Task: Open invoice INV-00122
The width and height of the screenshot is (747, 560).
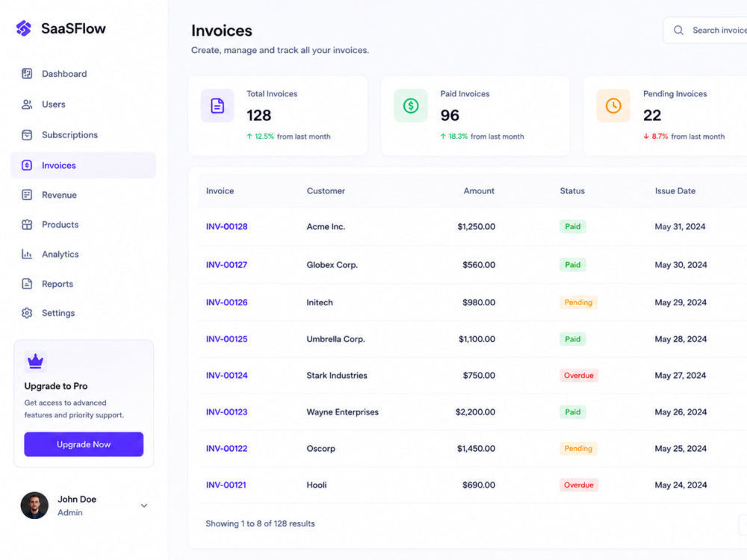Action: click(227, 449)
